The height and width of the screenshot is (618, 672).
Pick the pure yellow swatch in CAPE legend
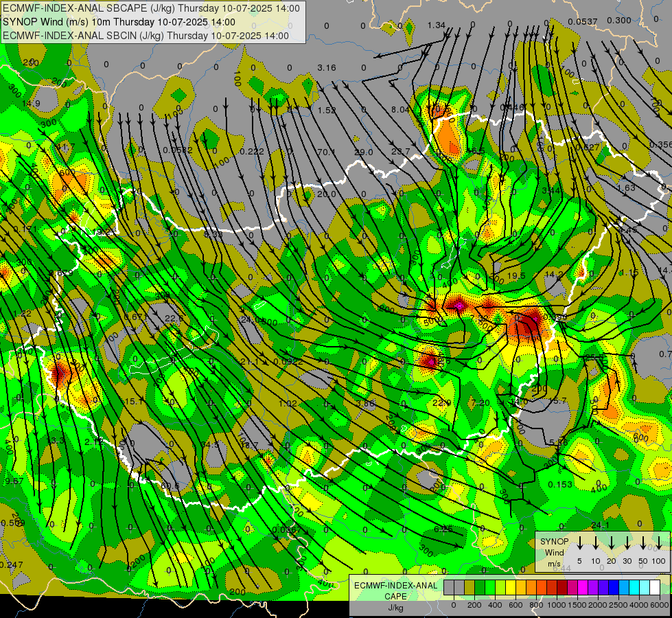[x=511, y=588]
